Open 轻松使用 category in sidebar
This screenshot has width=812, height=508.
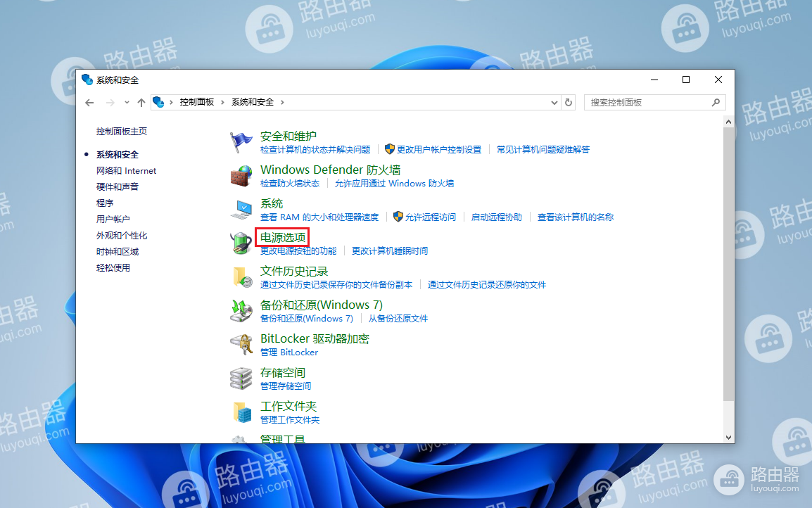coord(113,268)
